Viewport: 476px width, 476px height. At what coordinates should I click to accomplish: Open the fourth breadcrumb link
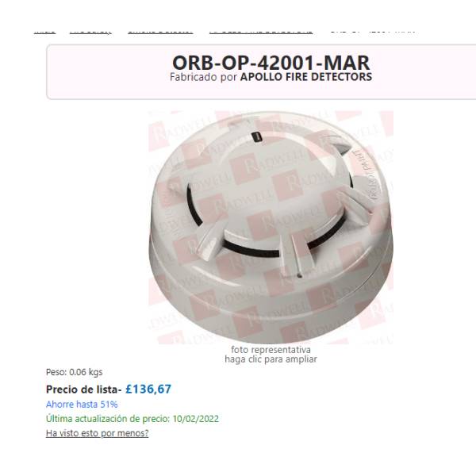pyautogui.click(x=261, y=31)
